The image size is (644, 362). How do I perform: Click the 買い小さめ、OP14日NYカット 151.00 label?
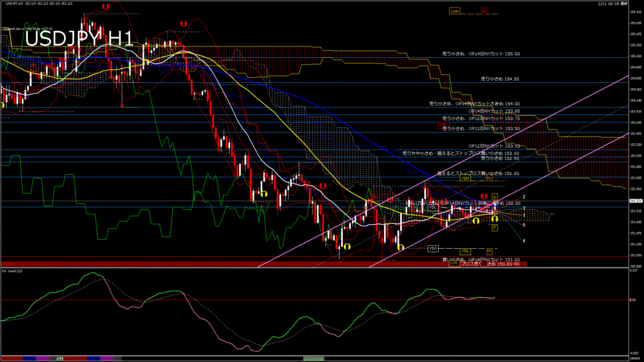(481, 260)
